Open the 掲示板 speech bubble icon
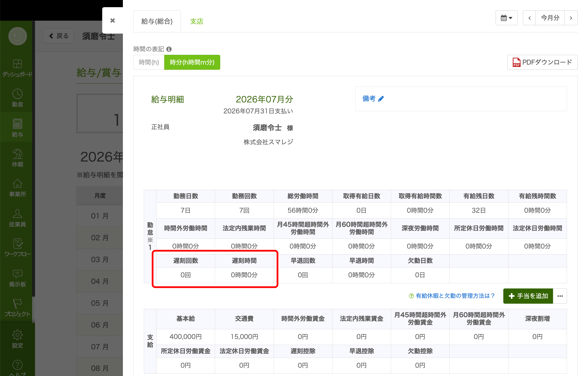Viewport: 588px width, 376px height. coord(17,274)
